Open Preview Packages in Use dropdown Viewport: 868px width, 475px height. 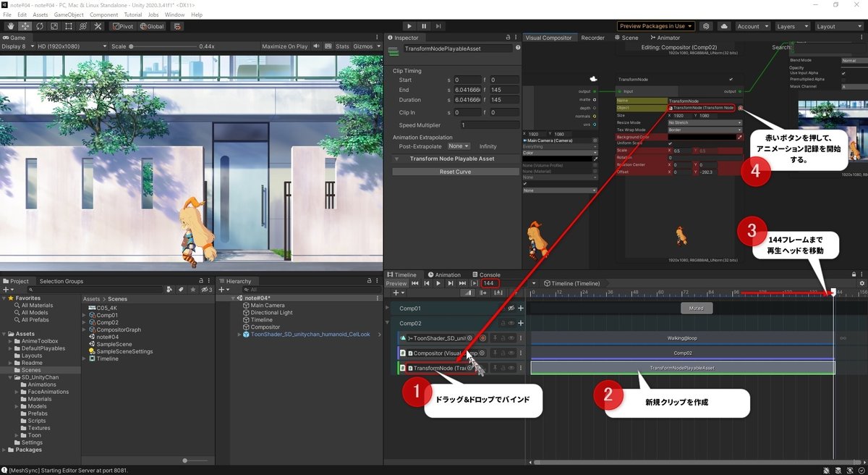[656, 26]
